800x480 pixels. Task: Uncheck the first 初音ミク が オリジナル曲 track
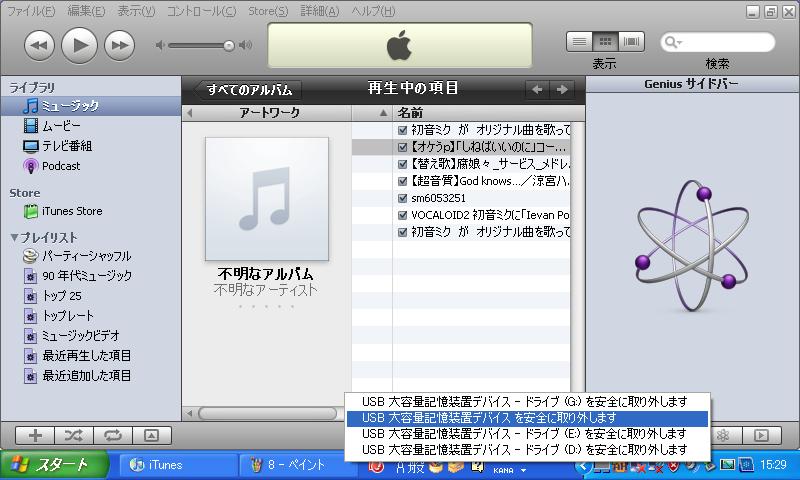point(402,130)
